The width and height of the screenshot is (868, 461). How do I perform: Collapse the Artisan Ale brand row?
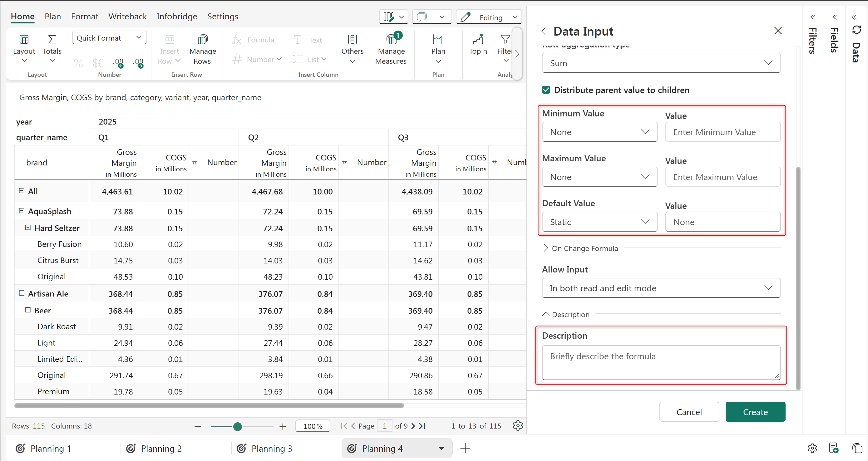[x=22, y=293]
